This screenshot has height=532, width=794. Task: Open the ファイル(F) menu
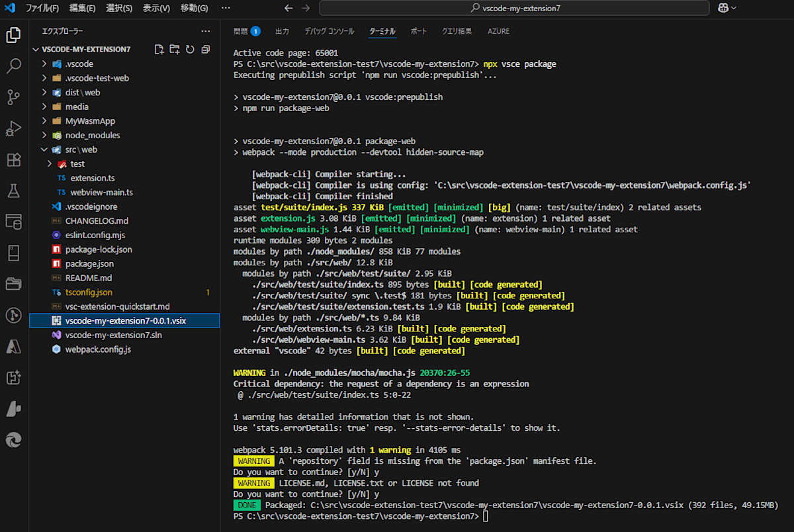pyautogui.click(x=42, y=8)
